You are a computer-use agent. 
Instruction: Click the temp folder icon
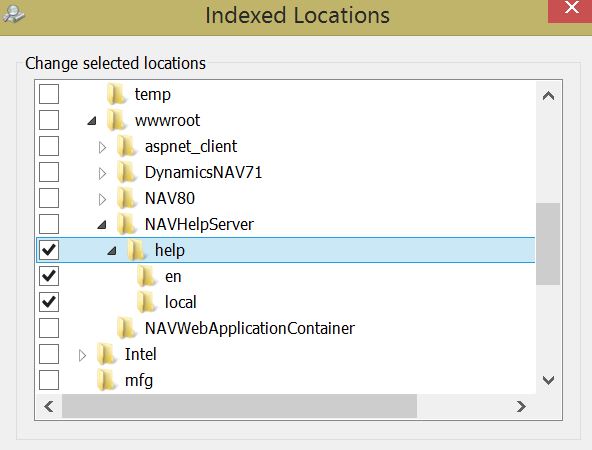[116, 94]
